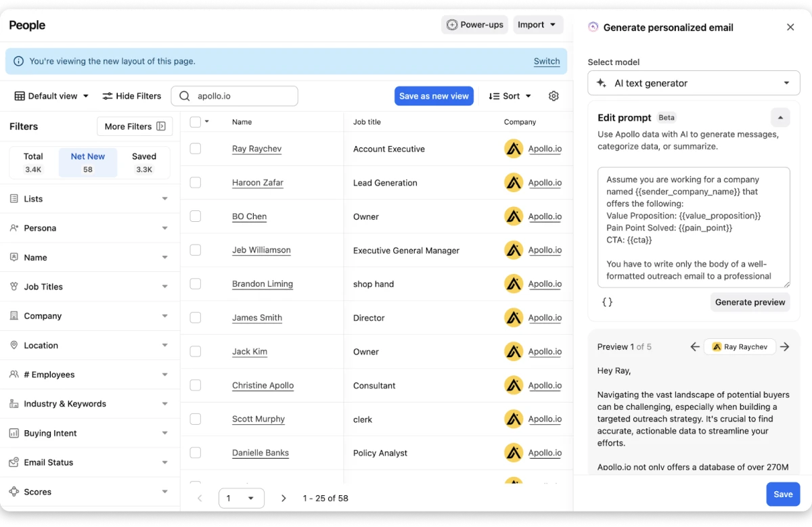Click the Email Status envelope icon

pyautogui.click(x=14, y=462)
